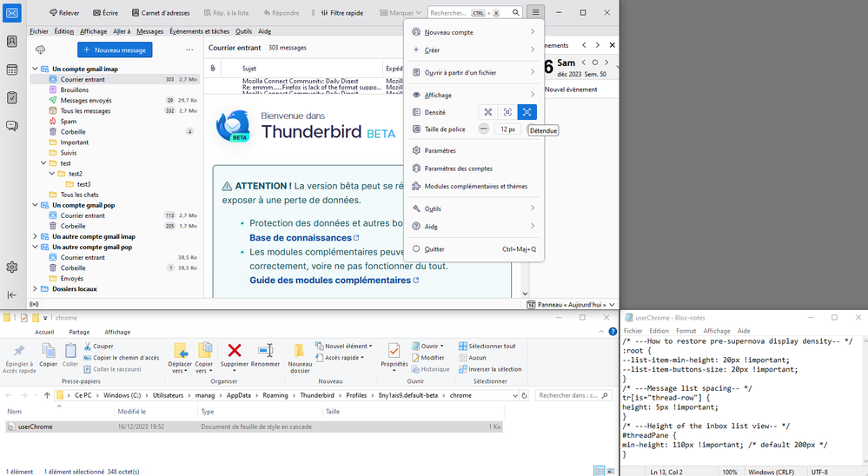The width and height of the screenshot is (868, 476).
Task: Select Quitter in app menu
Action: pos(474,249)
